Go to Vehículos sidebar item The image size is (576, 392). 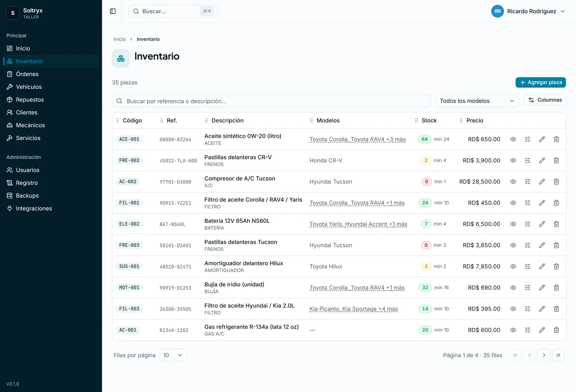tap(51, 87)
